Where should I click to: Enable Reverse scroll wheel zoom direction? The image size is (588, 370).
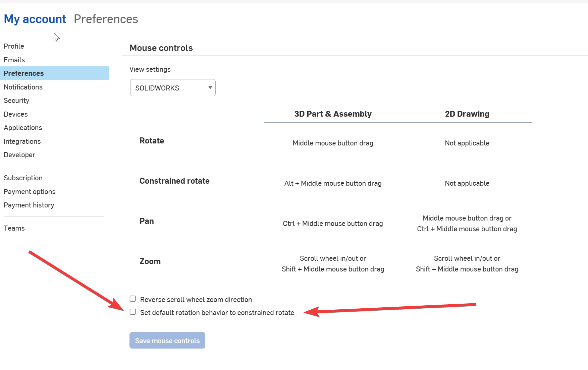pos(133,299)
